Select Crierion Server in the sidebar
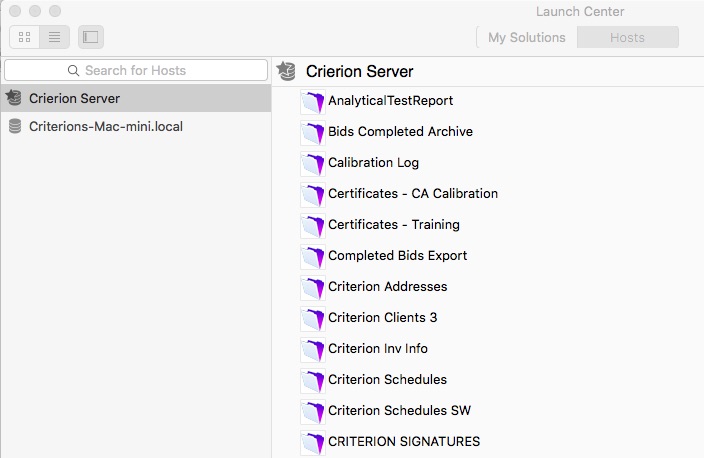Image resolution: width=704 pixels, height=458 pixels. pos(136,98)
